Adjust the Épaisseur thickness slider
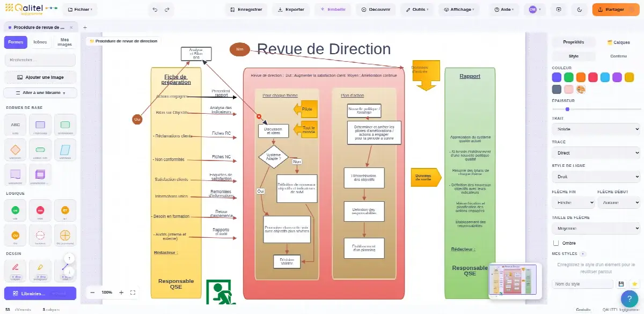 pyautogui.click(x=596, y=109)
